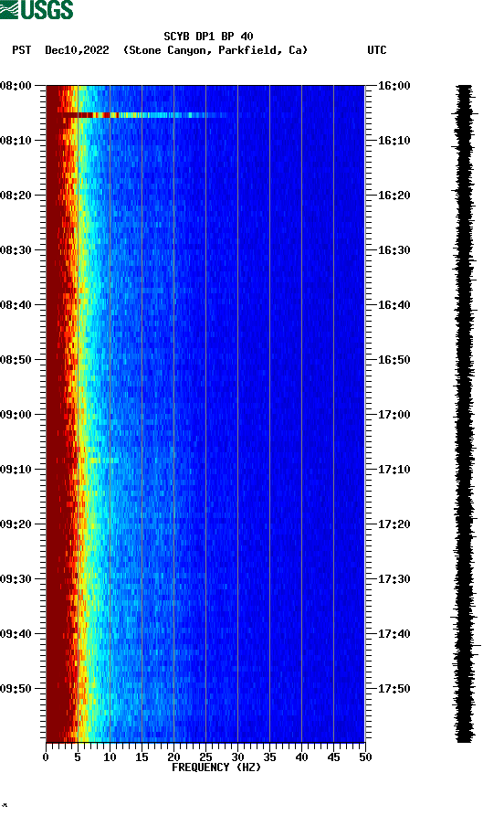Click the 16:50 UTC time label
This screenshot has width=504, height=815.
394,360
